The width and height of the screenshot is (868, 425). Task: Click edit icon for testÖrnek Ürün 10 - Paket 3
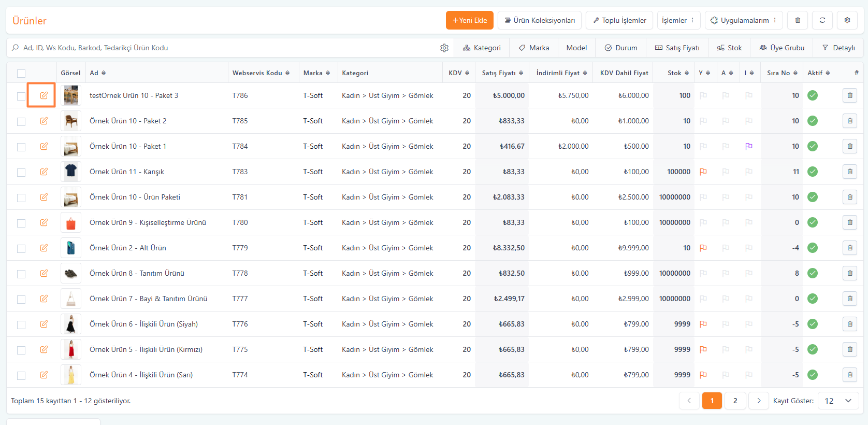pos(44,95)
